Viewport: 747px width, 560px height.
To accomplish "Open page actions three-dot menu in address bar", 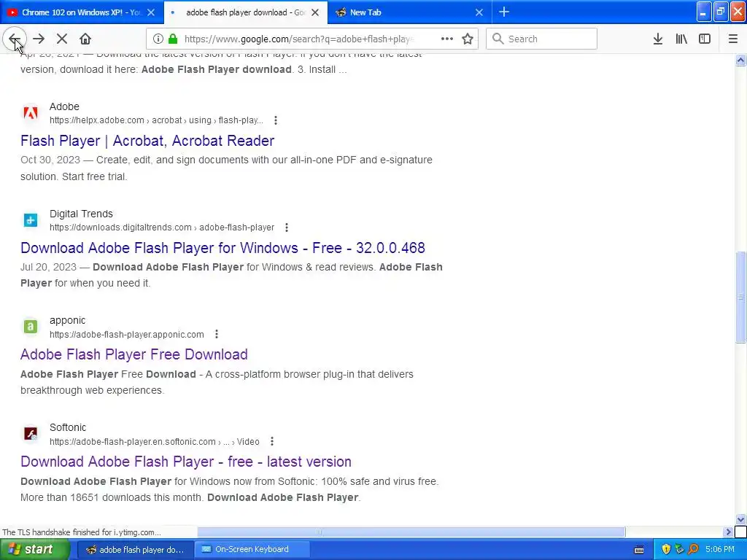I will 447,39.
